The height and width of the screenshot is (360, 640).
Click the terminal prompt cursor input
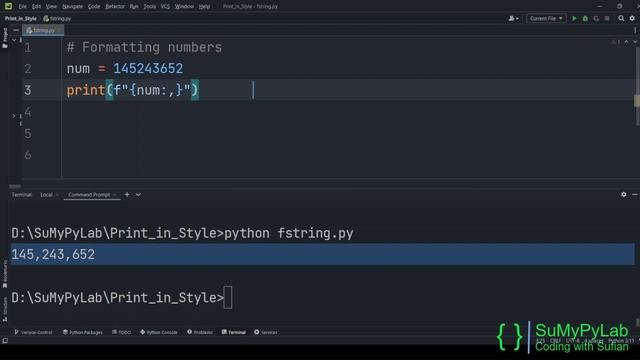[x=228, y=298]
